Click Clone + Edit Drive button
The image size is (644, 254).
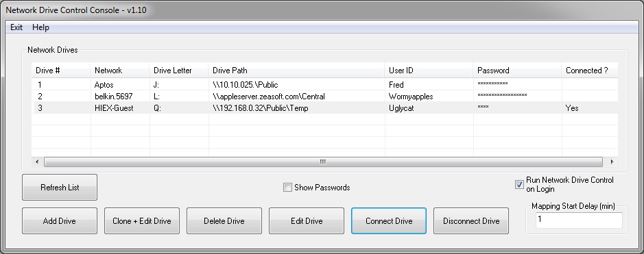[x=142, y=221]
